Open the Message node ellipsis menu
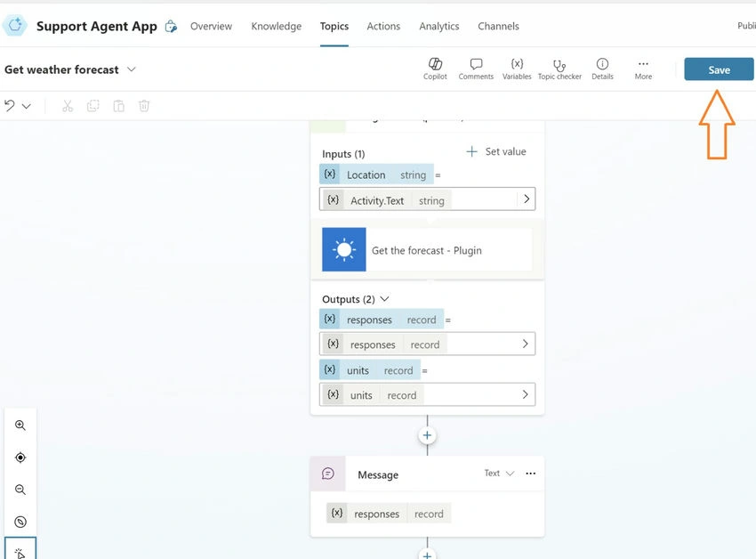Image resolution: width=756 pixels, height=559 pixels. [x=530, y=474]
